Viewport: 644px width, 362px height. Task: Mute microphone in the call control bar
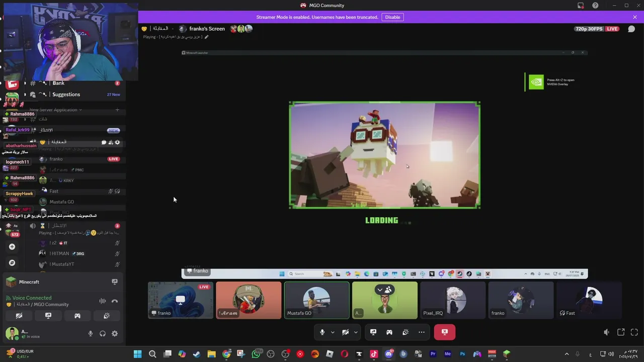[x=323, y=332]
